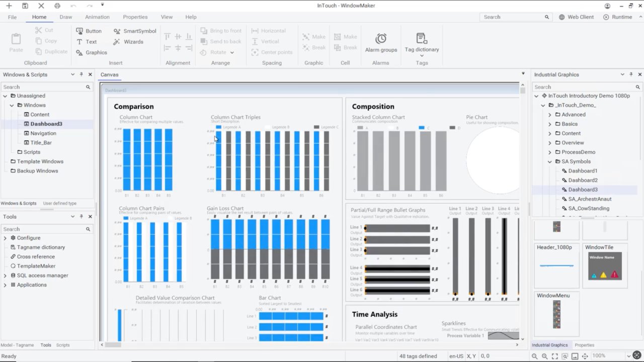Click the zoom in magnifier in status bar
Image resolution: width=644 pixels, height=362 pixels.
click(544, 356)
